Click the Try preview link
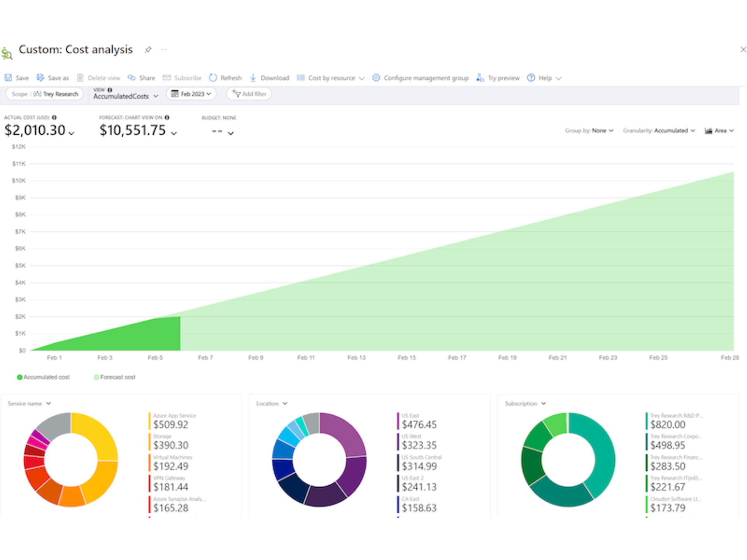The image size is (747, 560). point(503,78)
